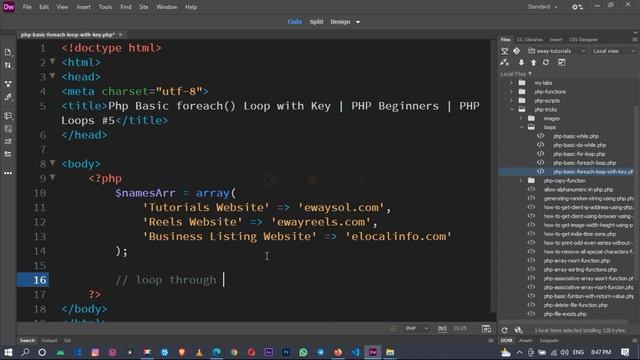Collapse the php-tricks folder
The image size is (640, 360).
click(x=512, y=109)
